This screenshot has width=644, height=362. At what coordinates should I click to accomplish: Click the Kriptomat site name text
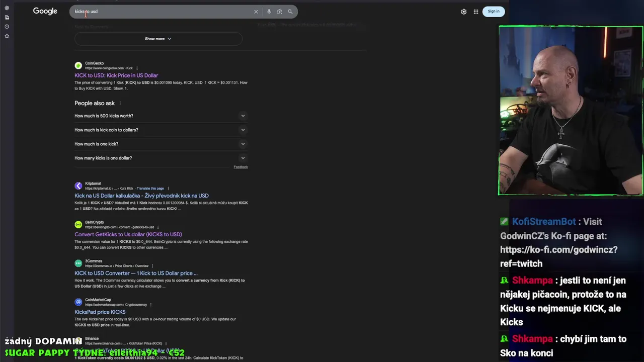coord(93,184)
